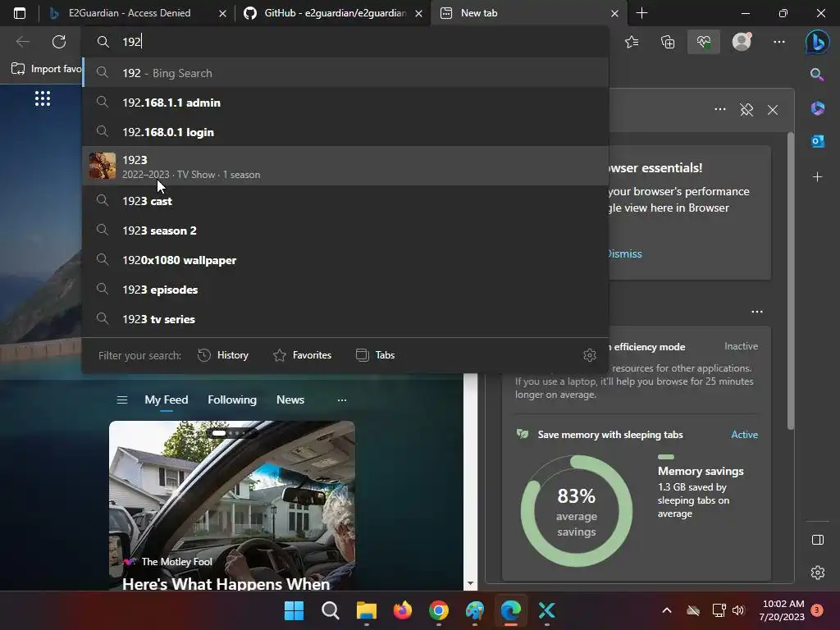The width and height of the screenshot is (840, 630).
Task: Open taskbar Search
Action: [330, 610]
